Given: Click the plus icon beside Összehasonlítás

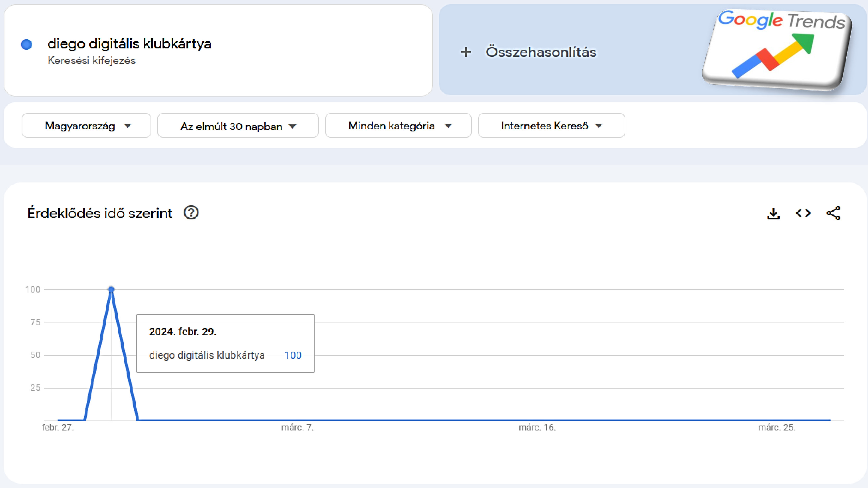Looking at the screenshot, I should coord(466,52).
